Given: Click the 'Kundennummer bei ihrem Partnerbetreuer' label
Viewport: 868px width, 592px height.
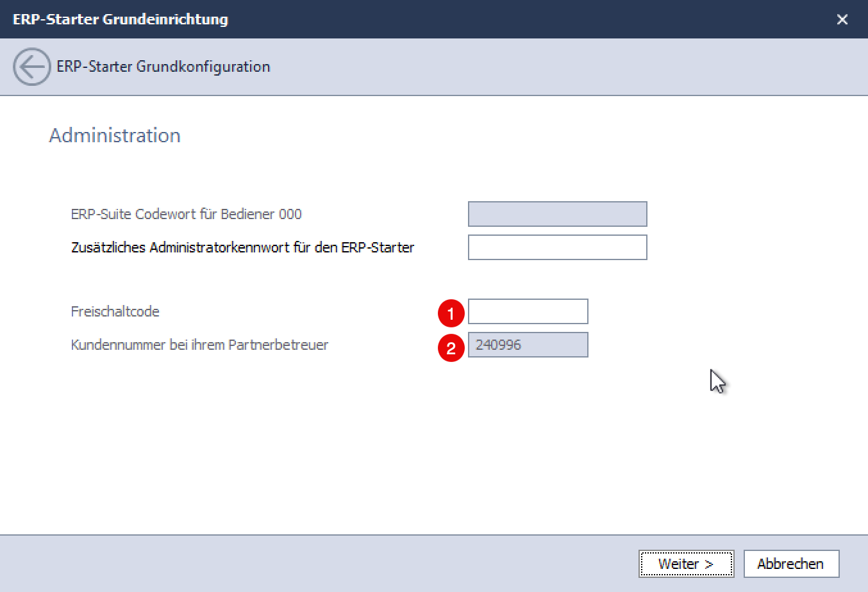Looking at the screenshot, I should tap(199, 345).
